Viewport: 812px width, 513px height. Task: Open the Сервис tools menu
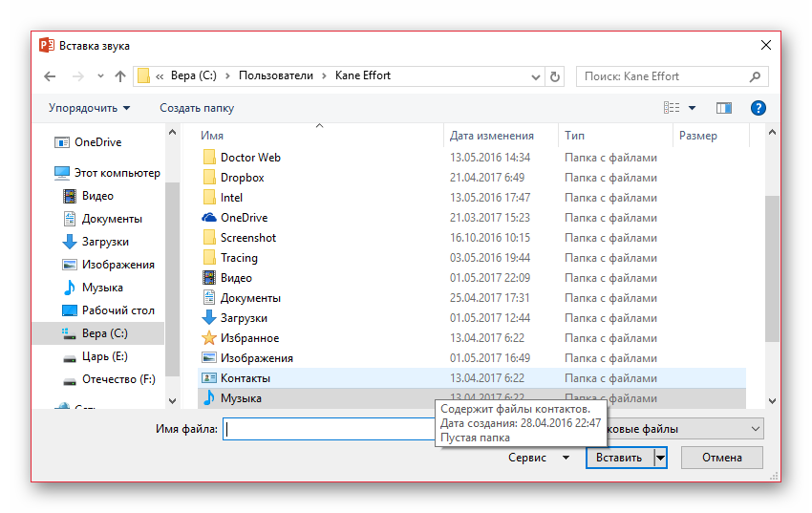pyautogui.click(x=538, y=458)
